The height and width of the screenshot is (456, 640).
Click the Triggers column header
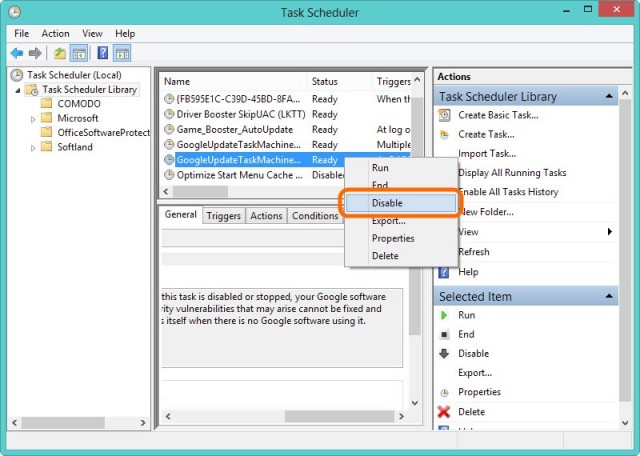coord(392,82)
